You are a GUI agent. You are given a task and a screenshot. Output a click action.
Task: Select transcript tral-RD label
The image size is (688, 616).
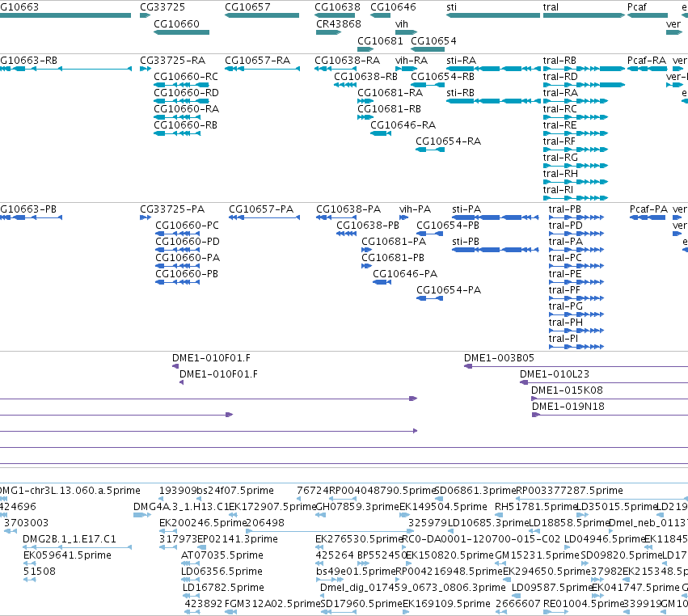(x=560, y=76)
